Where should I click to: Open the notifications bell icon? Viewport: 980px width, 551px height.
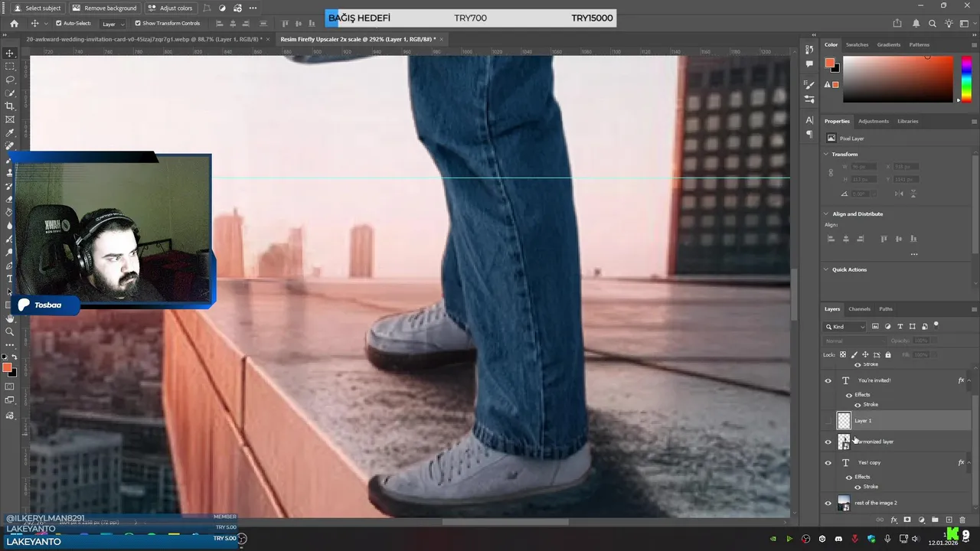[915, 24]
